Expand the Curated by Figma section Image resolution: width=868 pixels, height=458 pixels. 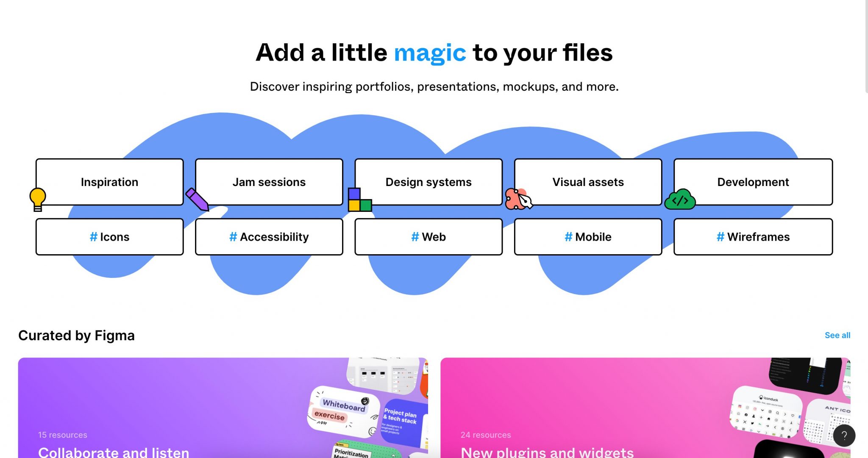(837, 335)
